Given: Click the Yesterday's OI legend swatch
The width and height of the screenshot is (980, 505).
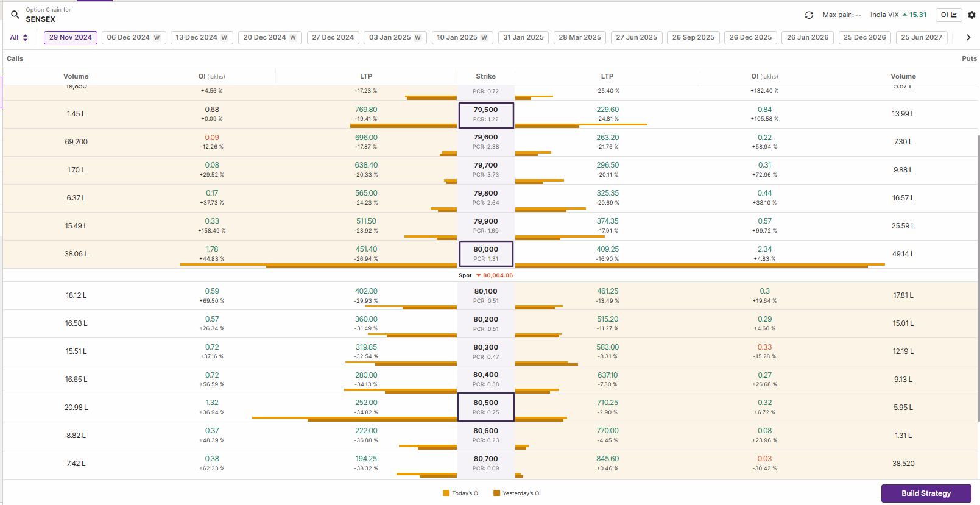Looking at the screenshot, I should pyautogui.click(x=497, y=493).
